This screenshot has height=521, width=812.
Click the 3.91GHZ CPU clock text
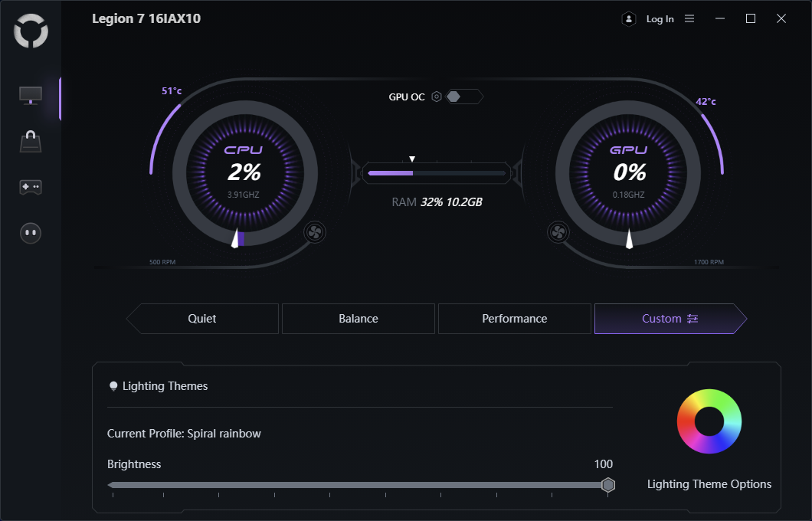click(244, 195)
